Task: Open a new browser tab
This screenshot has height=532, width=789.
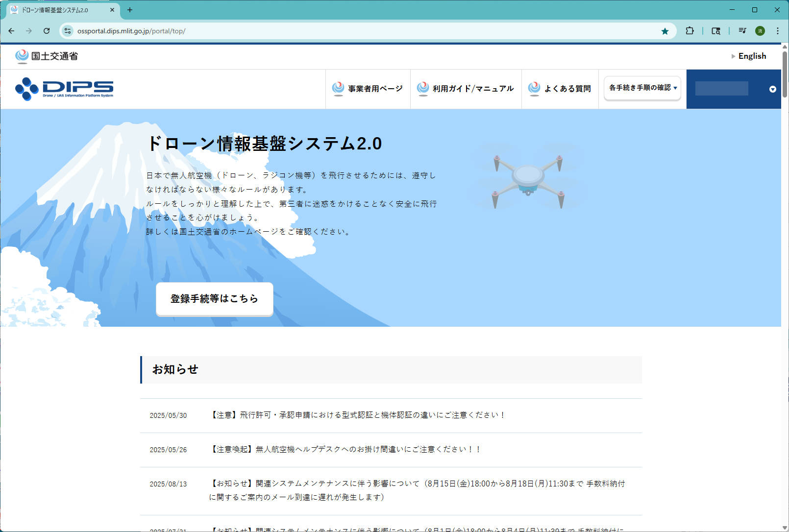Action: coord(130,10)
